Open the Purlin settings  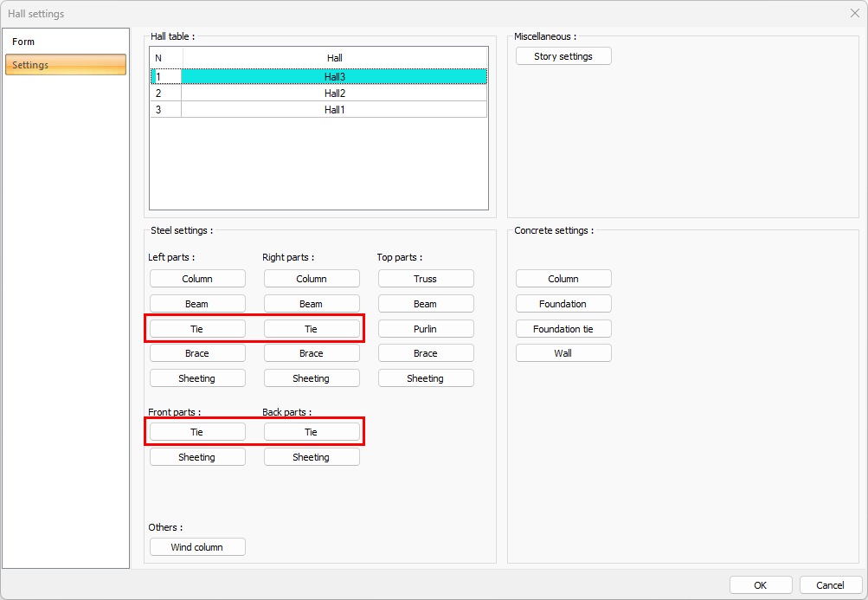(x=426, y=329)
